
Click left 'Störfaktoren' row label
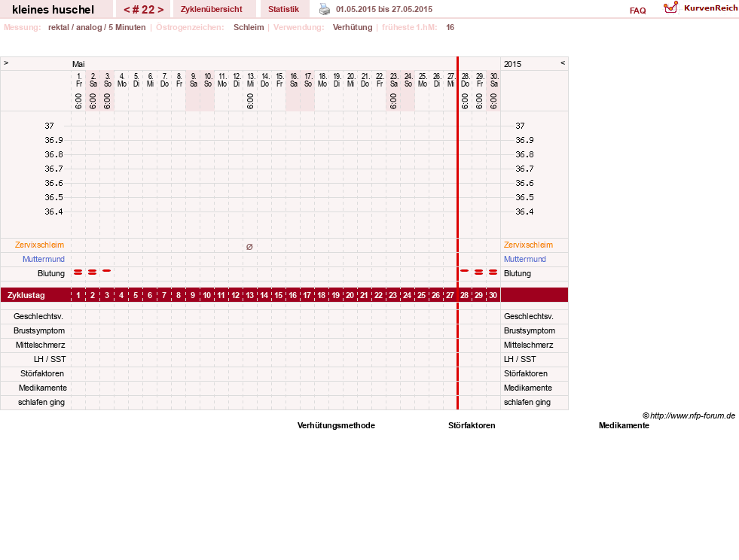click(42, 373)
